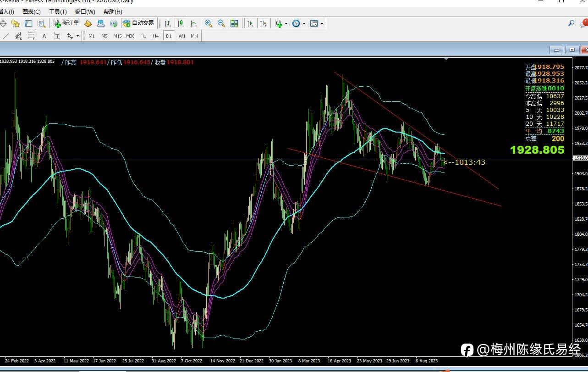Screen dimensions: 588x372
Task: Switch to MN timeframe
Action: [x=194, y=36]
